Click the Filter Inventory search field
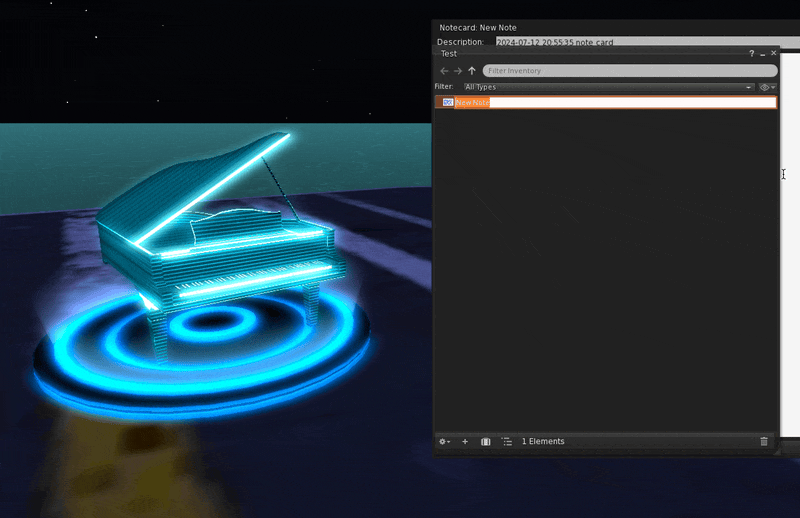This screenshot has width=800, height=518. [630, 71]
